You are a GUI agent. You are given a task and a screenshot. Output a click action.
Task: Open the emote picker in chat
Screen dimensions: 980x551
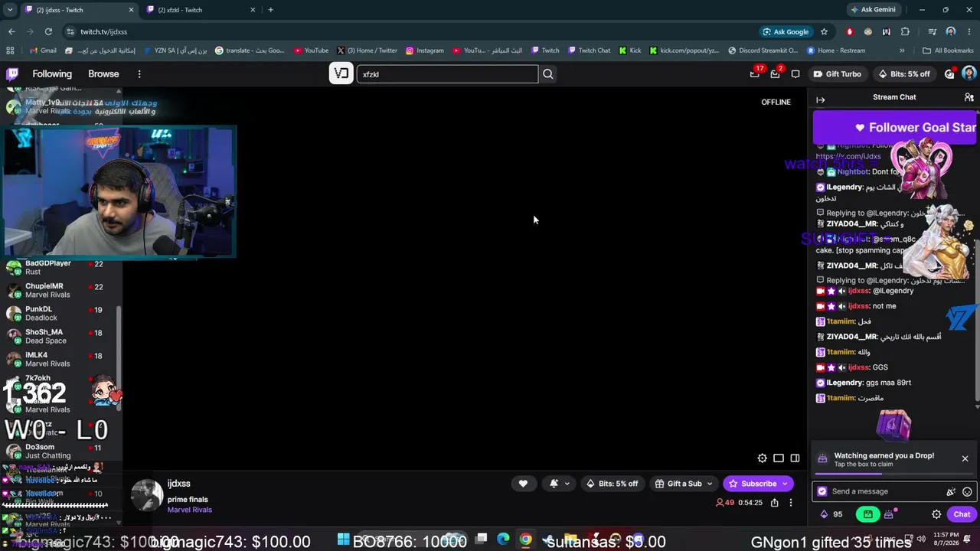click(967, 492)
